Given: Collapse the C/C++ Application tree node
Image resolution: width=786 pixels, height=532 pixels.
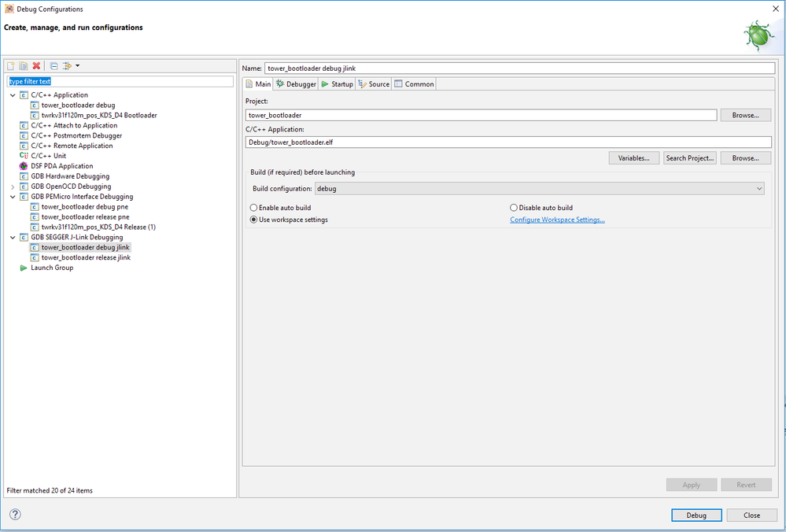Looking at the screenshot, I should (13, 94).
